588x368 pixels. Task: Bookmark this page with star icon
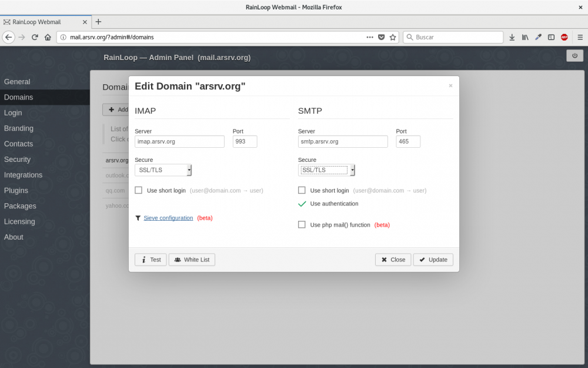[393, 37]
